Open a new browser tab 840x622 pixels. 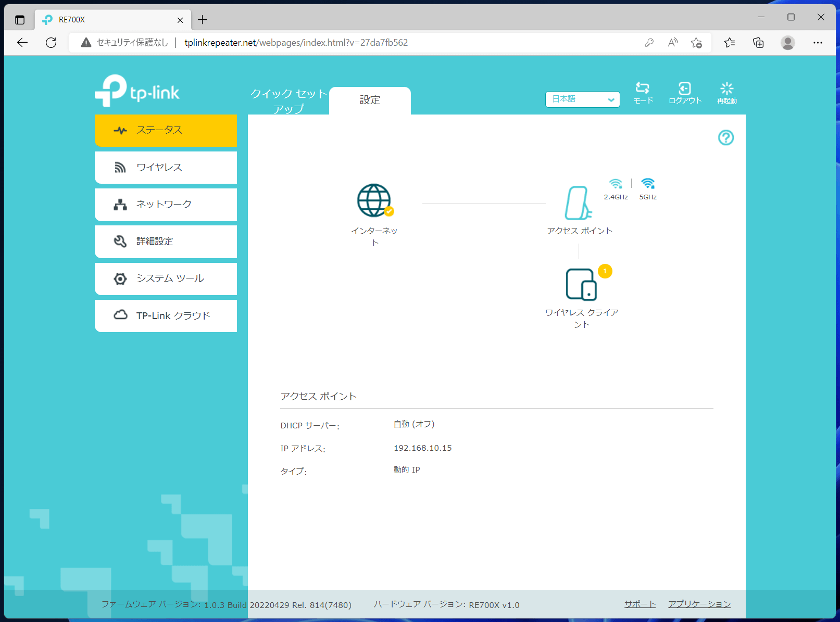pyautogui.click(x=203, y=20)
